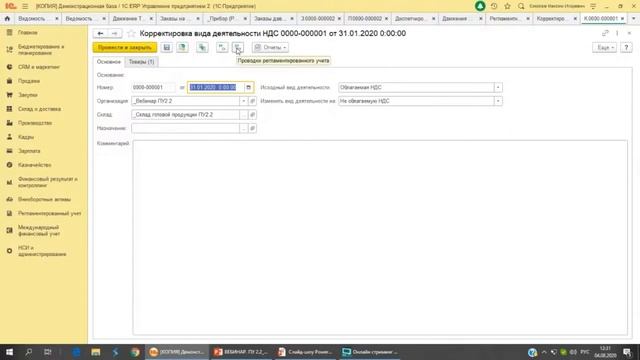Click the date field 31.01.2020
This screenshot has height=360, width=640.
click(216, 87)
